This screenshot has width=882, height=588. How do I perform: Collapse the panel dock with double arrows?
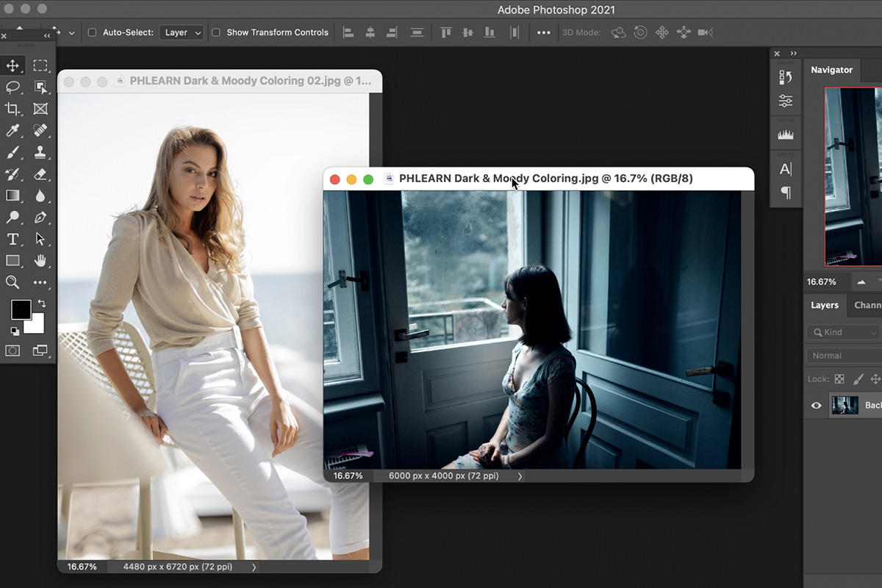794,53
